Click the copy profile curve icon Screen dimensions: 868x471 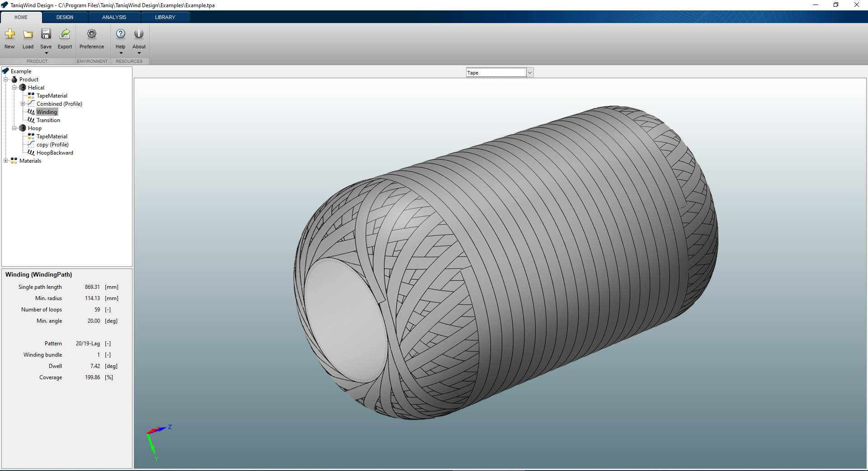[31, 144]
